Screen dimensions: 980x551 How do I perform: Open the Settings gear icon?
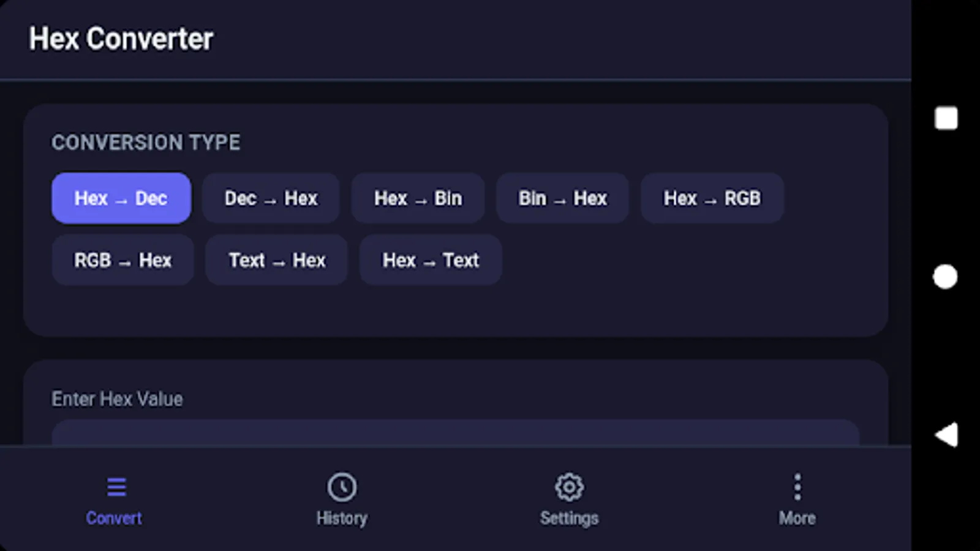(x=569, y=486)
